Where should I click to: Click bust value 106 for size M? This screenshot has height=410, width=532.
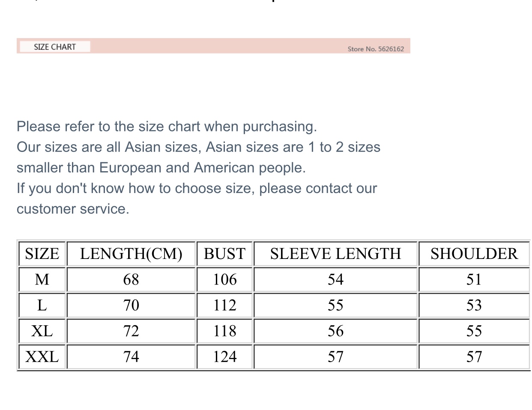click(225, 279)
